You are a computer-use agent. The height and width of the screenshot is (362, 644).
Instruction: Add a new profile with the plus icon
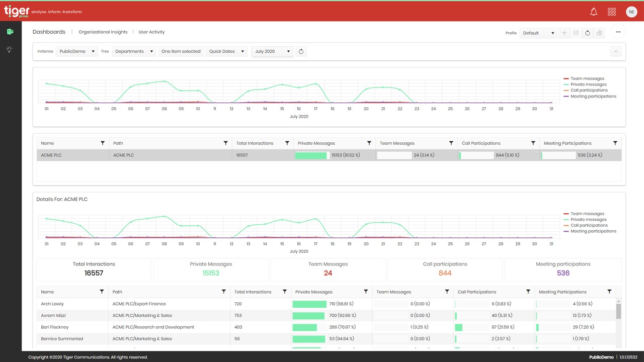tap(564, 33)
